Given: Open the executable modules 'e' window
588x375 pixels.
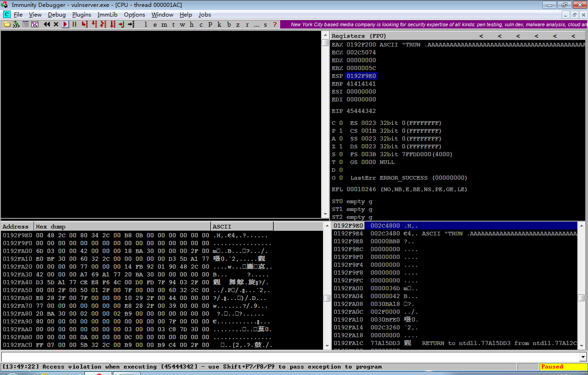Looking at the screenshot, I should 155,24.
